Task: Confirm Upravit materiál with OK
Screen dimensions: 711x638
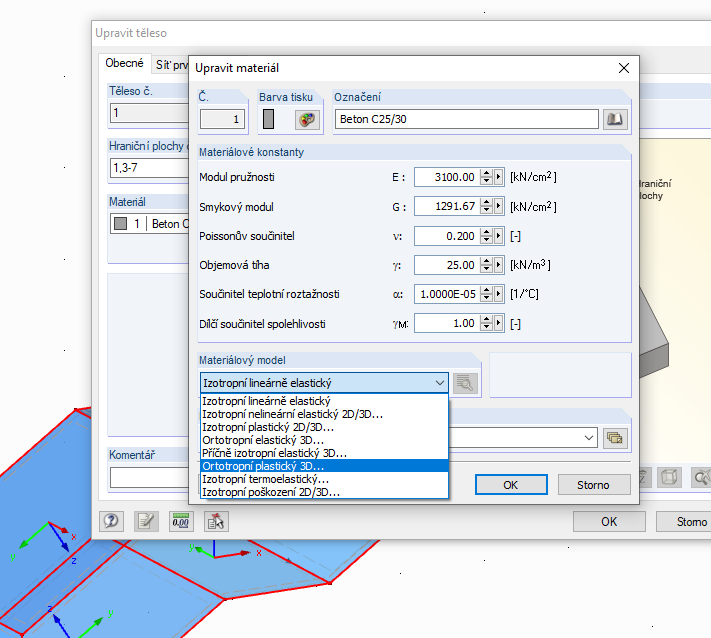Action: tap(511, 485)
